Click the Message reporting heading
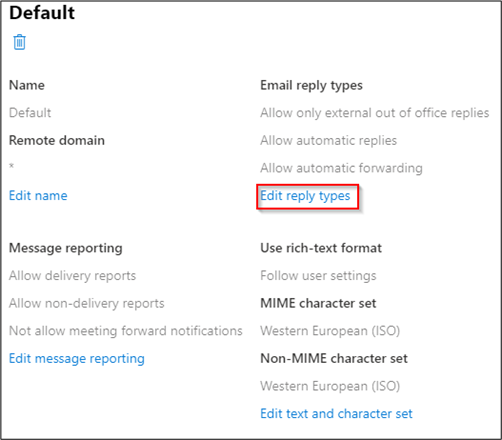Screen dimensions: 502x440 66,248
